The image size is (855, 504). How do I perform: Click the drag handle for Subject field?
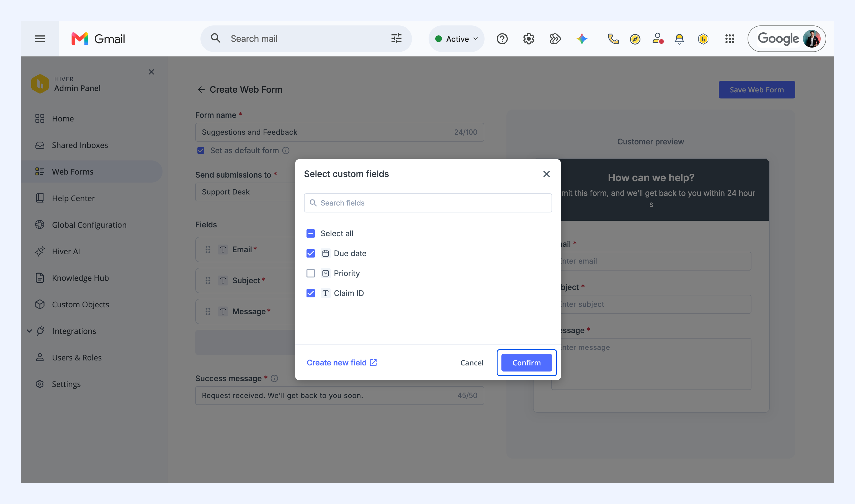tap(208, 280)
